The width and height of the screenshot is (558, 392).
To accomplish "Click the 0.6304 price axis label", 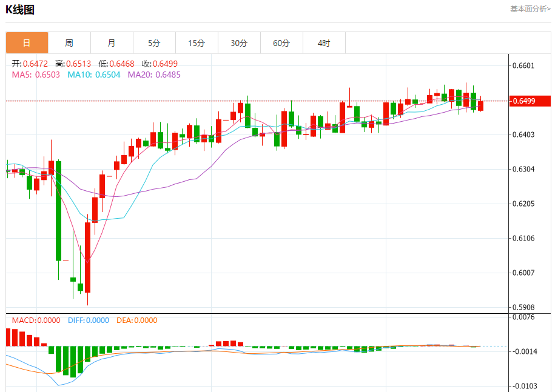I will 523,169.
